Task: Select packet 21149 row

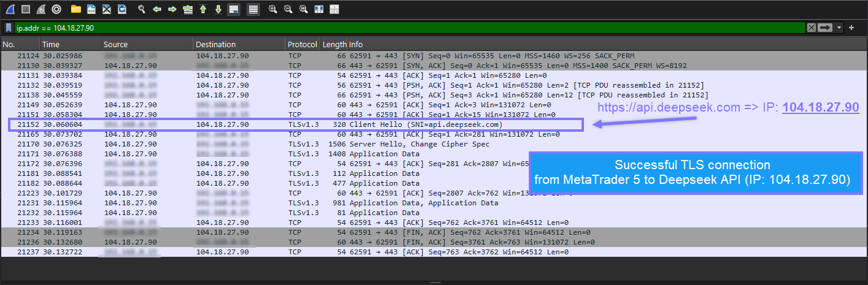Action: [x=434, y=105]
